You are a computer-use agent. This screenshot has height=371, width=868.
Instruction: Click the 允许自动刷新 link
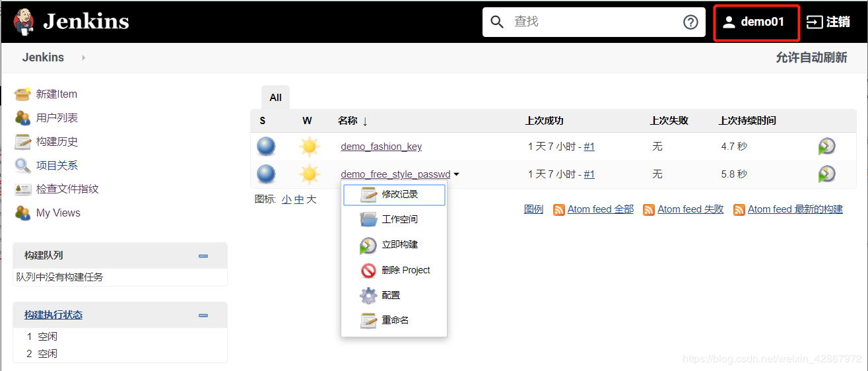811,57
